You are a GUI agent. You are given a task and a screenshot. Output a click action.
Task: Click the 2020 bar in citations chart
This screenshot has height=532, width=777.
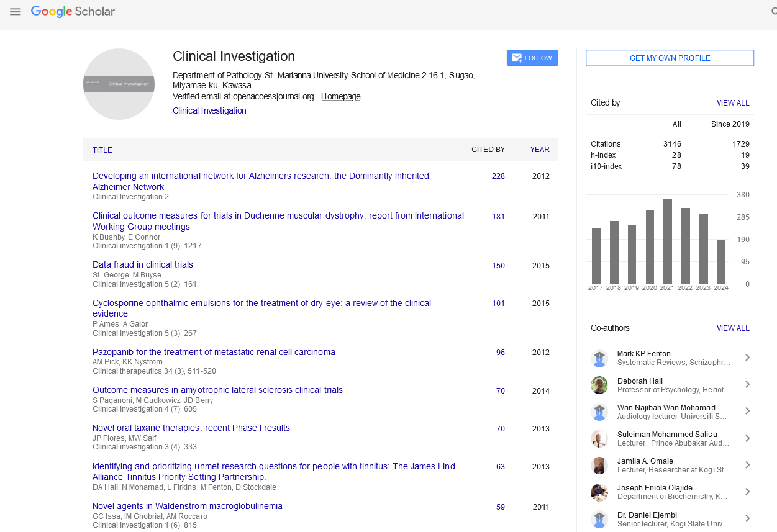coord(650,247)
